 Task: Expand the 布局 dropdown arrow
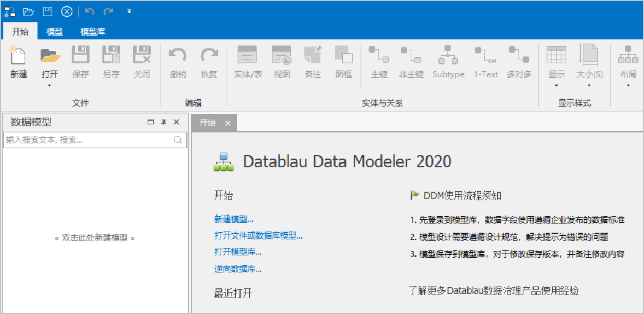pos(628,86)
